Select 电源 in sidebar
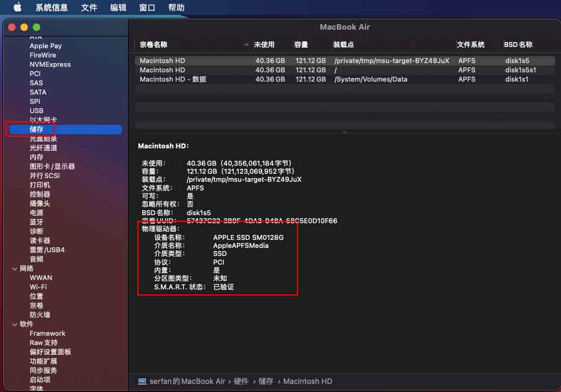Image resolution: width=561 pixels, height=392 pixels. pos(36,213)
